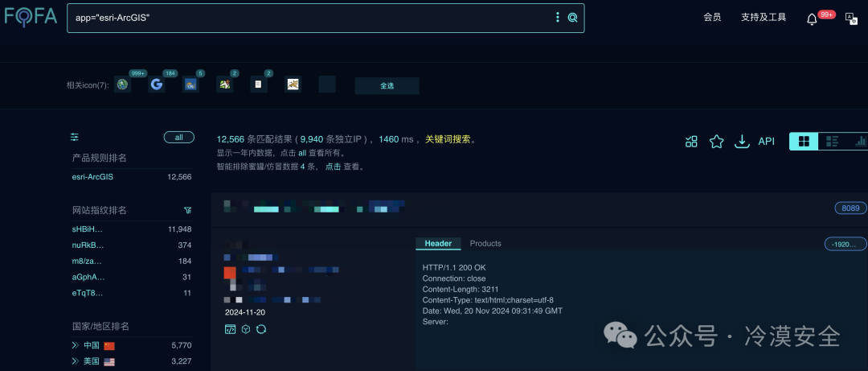
Task: Toggle the all time-range pill
Action: [x=178, y=138]
